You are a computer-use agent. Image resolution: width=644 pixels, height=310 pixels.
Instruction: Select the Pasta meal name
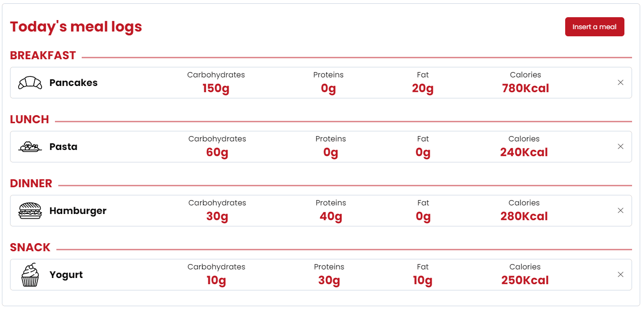pos(64,147)
